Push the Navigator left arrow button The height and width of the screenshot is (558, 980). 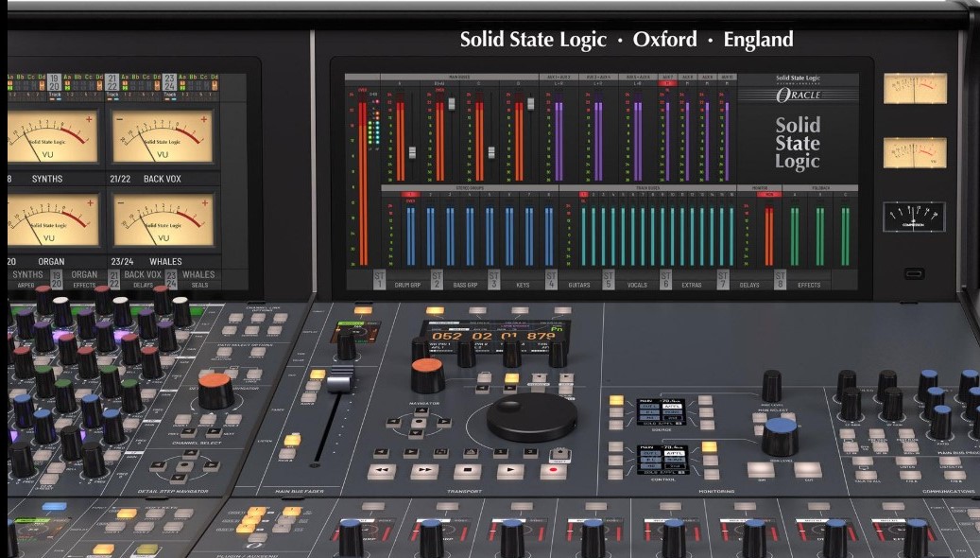point(394,422)
